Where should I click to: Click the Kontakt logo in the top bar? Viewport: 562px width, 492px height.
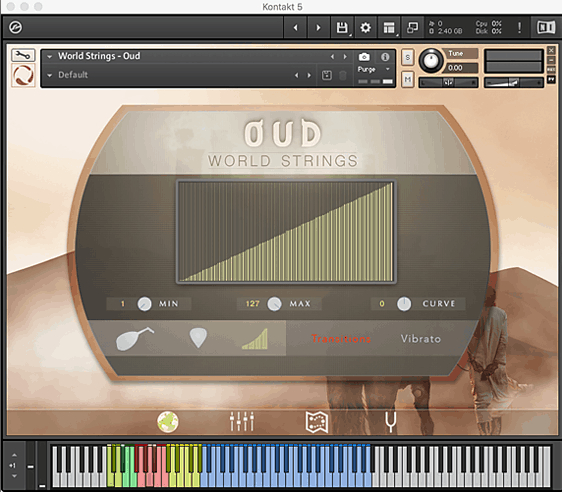click(x=15, y=27)
